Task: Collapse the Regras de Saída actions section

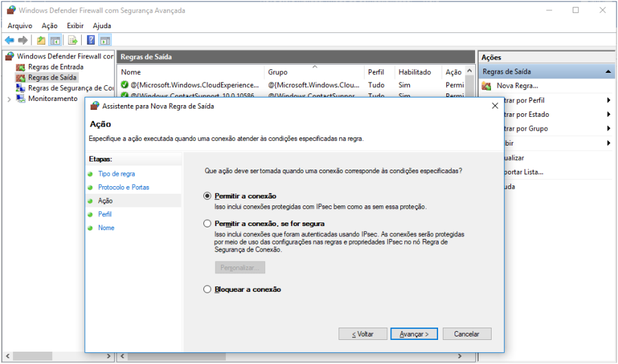Action: pyautogui.click(x=608, y=72)
